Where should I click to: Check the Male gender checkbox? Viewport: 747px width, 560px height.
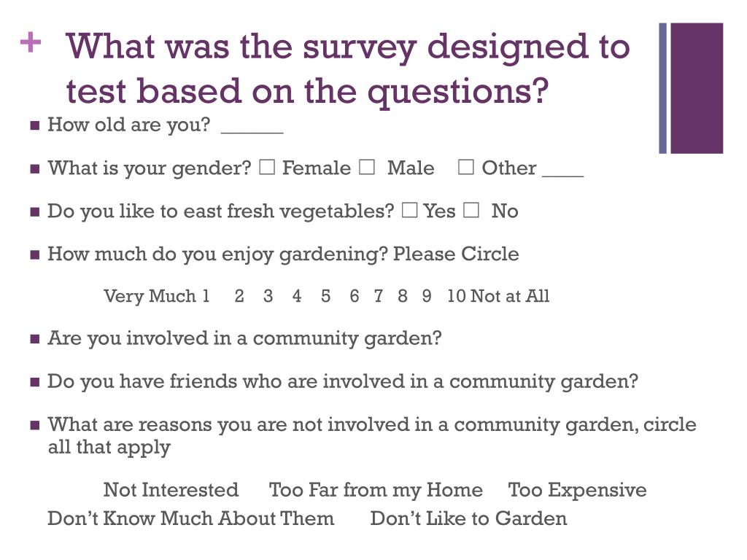pyautogui.click(x=367, y=167)
